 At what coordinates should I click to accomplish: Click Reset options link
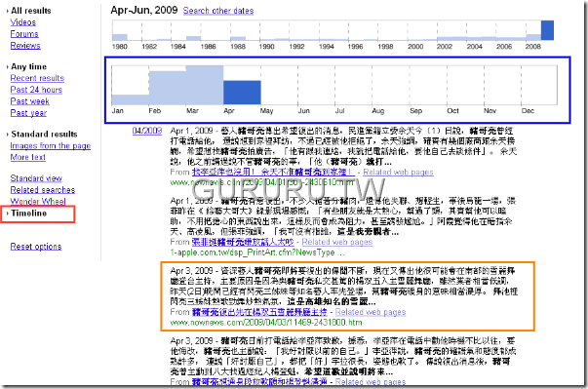[x=36, y=247]
